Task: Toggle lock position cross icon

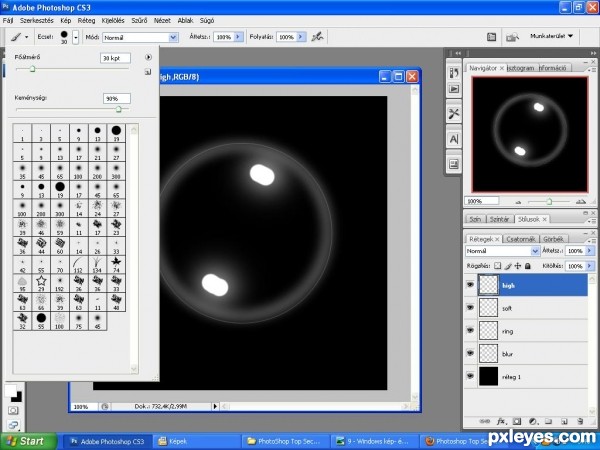Action: coord(518,266)
